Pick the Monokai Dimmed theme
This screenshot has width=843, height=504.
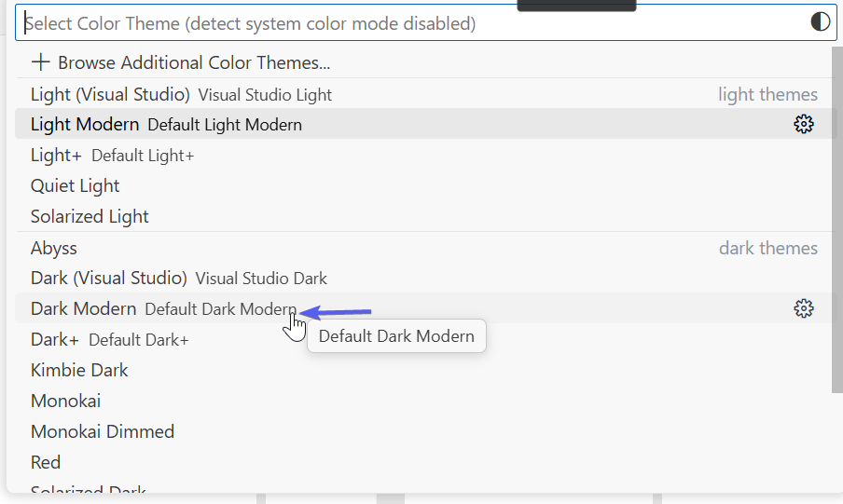click(103, 431)
